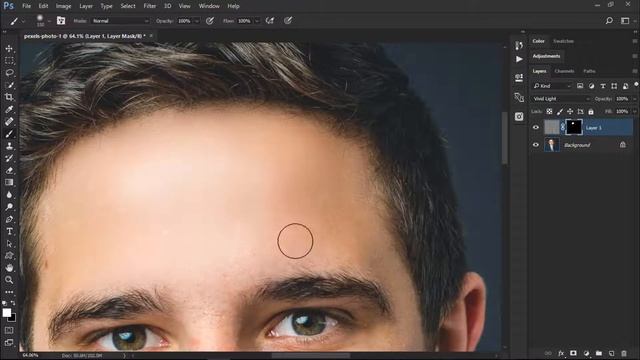Open the Brush Preset picker dropdown

(49, 20)
